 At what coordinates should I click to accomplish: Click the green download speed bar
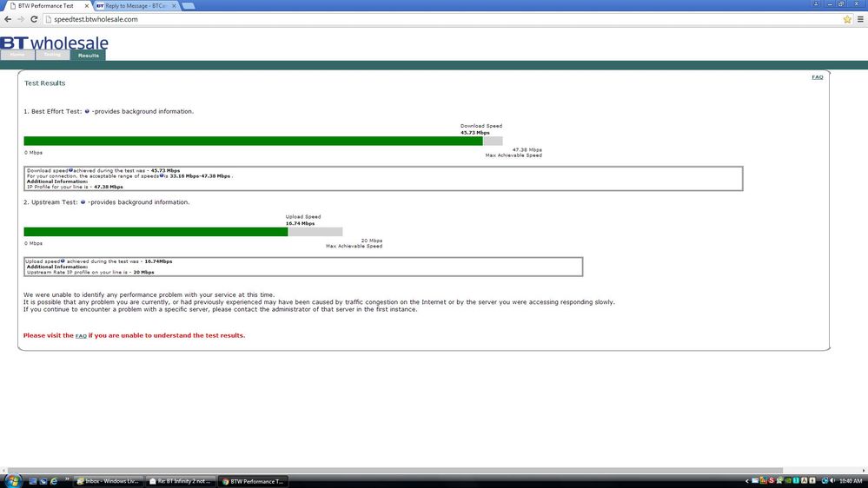pyautogui.click(x=253, y=141)
